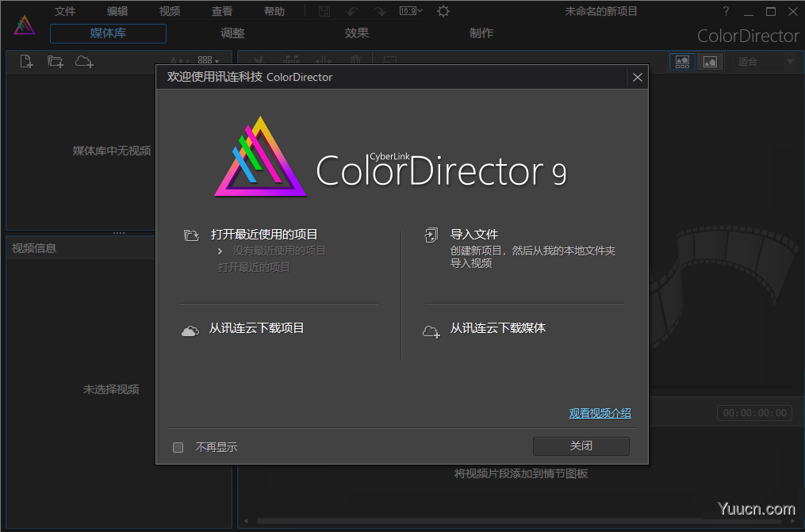Click 打开最近使用的项目
The width and height of the screenshot is (805, 532).
264,235
